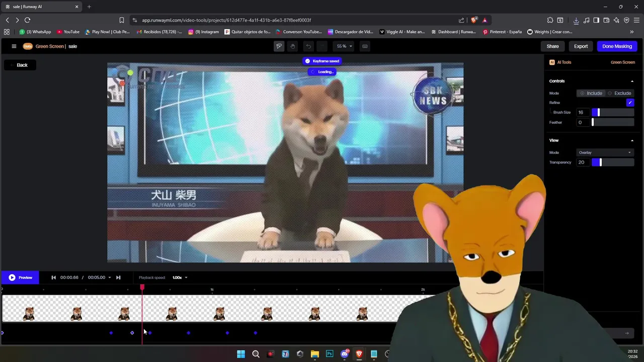Image resolution: width=644 pixels, height=362 pixels.
Task: Play the Preview
Action: 20,278
